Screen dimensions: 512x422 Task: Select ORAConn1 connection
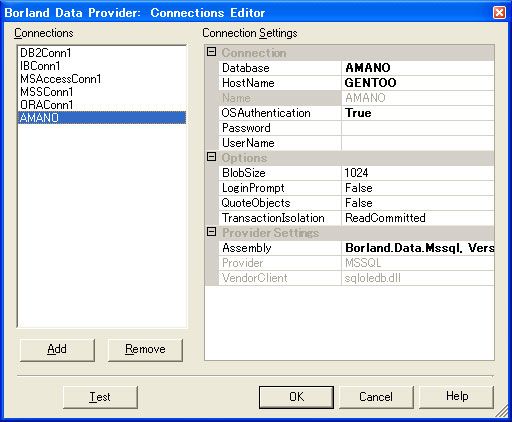tap(102, 105)
